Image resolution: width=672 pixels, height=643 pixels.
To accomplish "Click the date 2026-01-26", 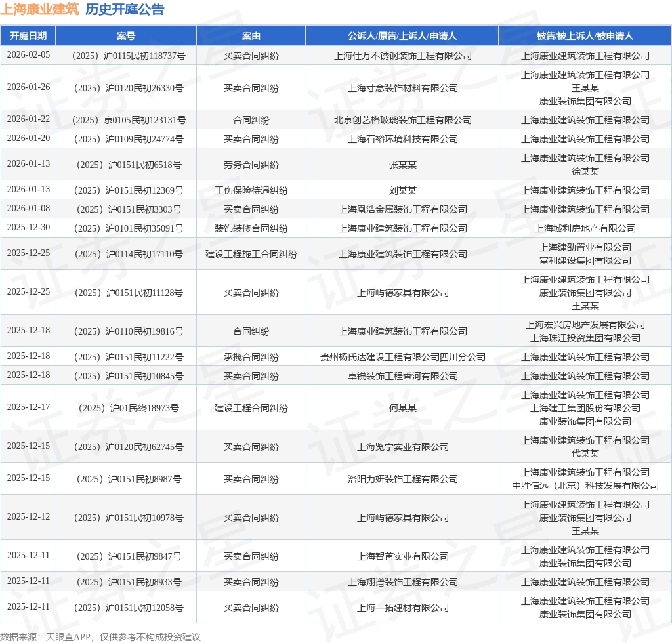I will click(x=28, y=87).
